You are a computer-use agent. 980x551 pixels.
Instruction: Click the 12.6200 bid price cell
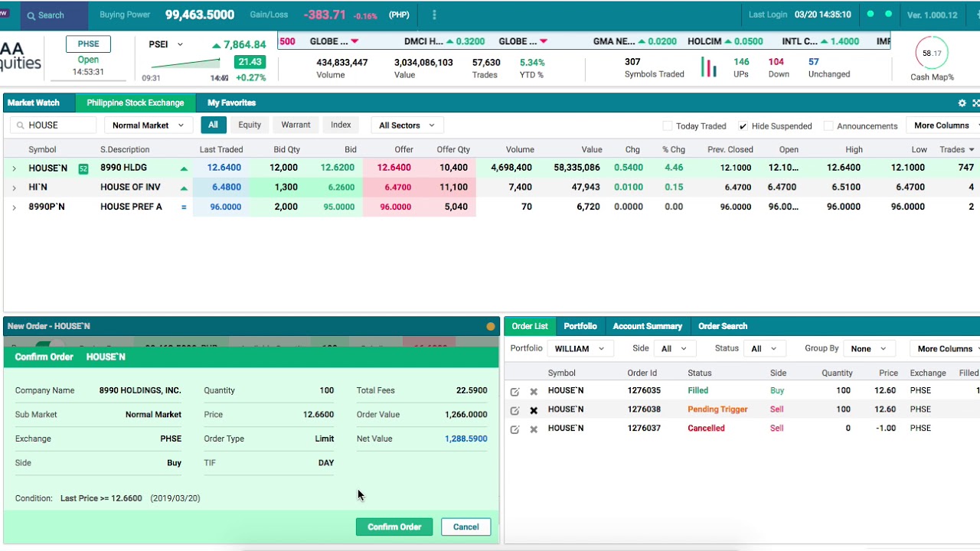(x=338, y=168)
